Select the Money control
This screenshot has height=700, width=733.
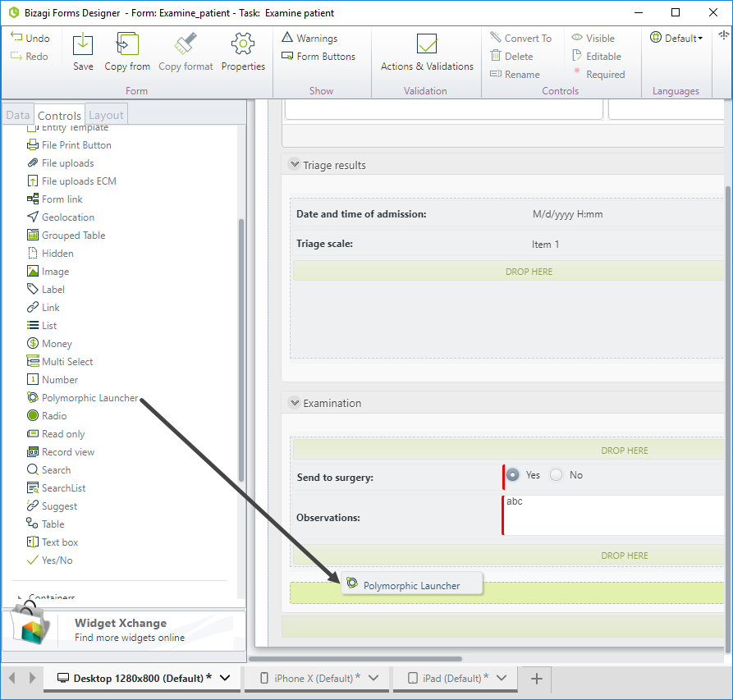(49, 344)
